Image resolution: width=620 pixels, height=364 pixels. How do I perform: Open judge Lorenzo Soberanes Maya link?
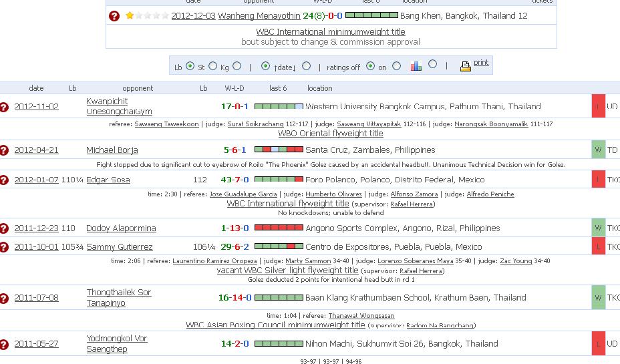[415, 261]
